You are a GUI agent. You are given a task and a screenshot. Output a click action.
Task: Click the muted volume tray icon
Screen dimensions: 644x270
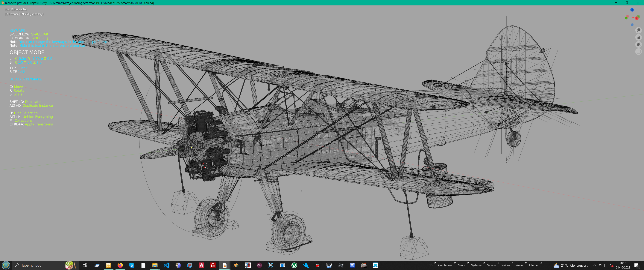tap(611, 265)
